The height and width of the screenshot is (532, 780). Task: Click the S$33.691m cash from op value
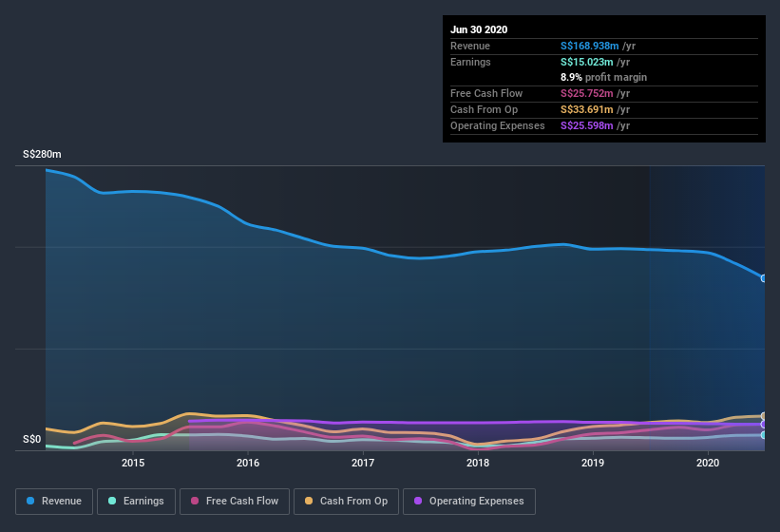tap(586, 109)
